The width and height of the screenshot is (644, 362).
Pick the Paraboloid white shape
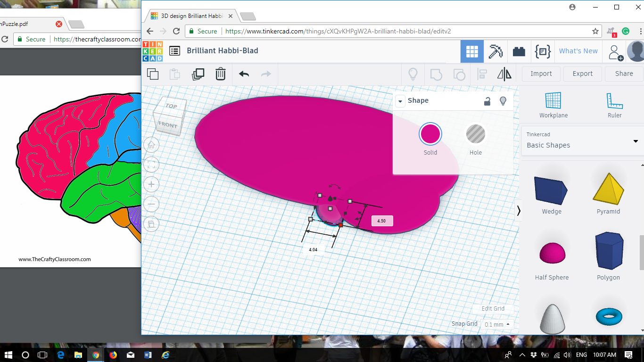(x=552, y=318)
